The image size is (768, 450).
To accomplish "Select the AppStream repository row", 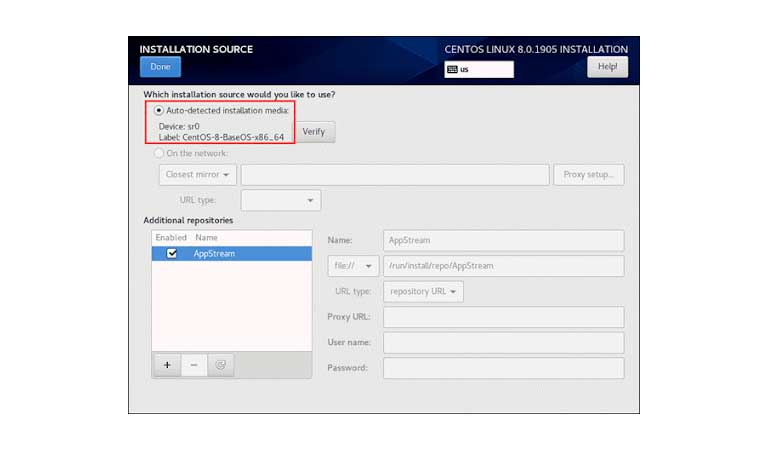I will 232,254.
